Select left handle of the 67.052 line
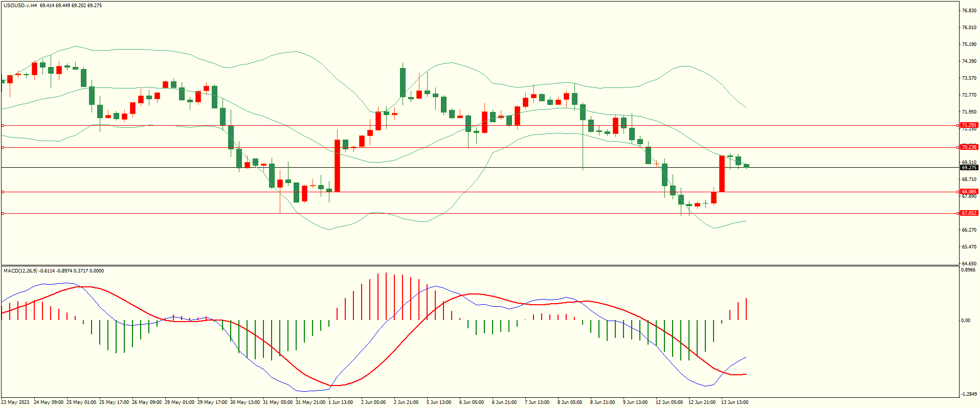 pos(3,213)
